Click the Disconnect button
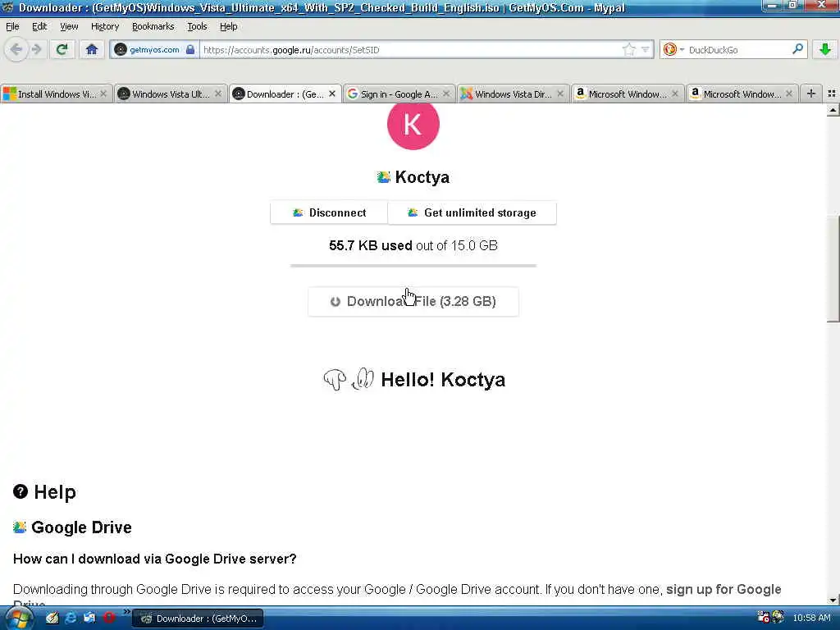The width and height of the screenshot is (840, 630). click(x=329, y=212)
